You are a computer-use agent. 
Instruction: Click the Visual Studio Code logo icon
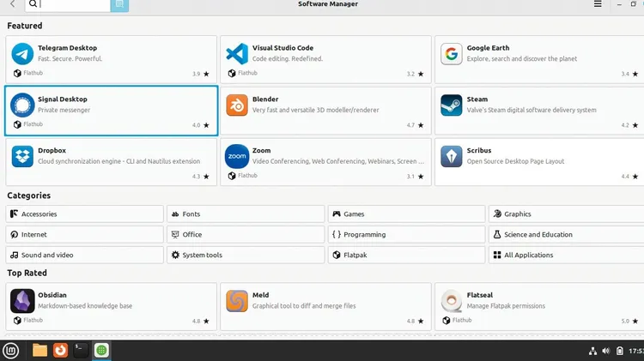pyautogui.click(x=237, y=54)
